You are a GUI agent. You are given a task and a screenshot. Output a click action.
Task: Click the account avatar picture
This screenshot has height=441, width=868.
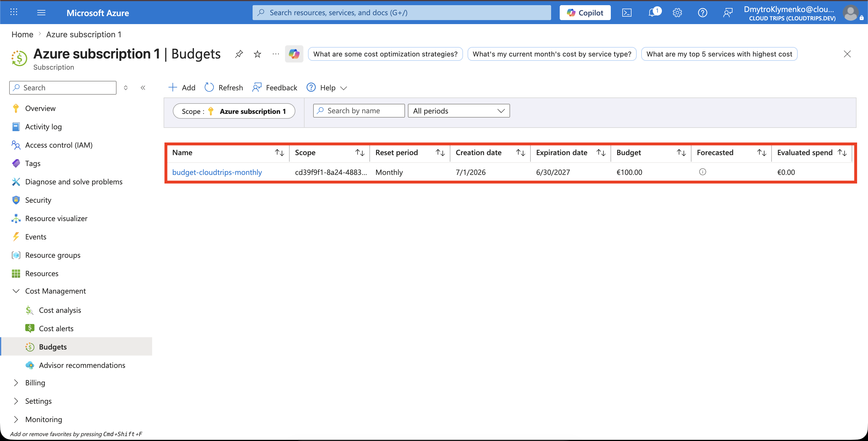[x=851, y=13]
